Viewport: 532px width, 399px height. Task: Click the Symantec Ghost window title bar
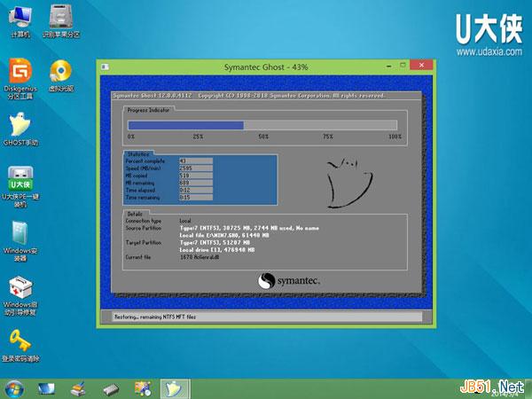[x=248, y=68]
